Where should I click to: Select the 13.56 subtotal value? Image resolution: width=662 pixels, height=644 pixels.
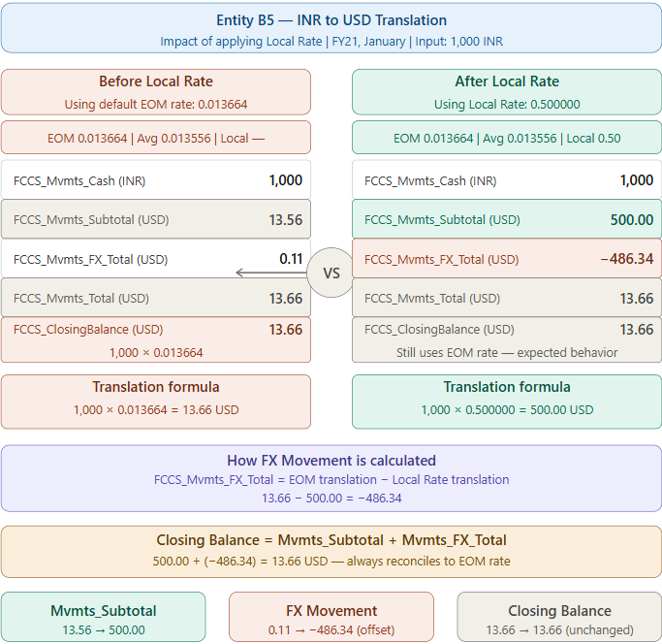pos(285,220)
